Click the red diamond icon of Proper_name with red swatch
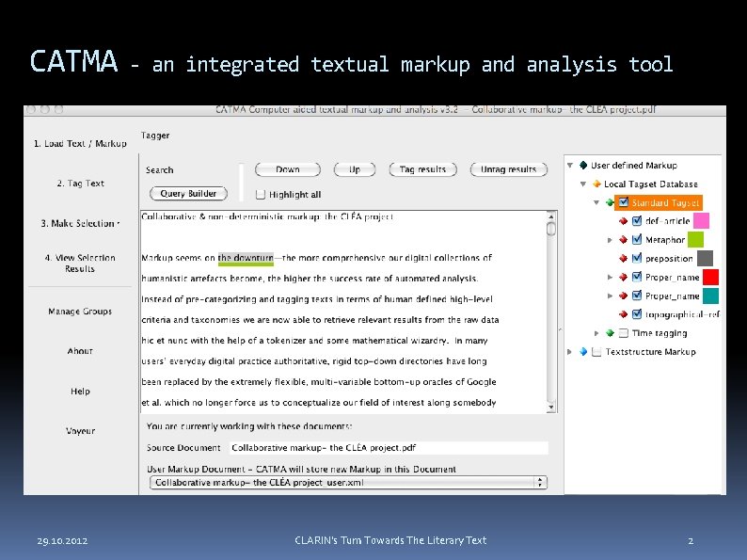 pos(623,277)
